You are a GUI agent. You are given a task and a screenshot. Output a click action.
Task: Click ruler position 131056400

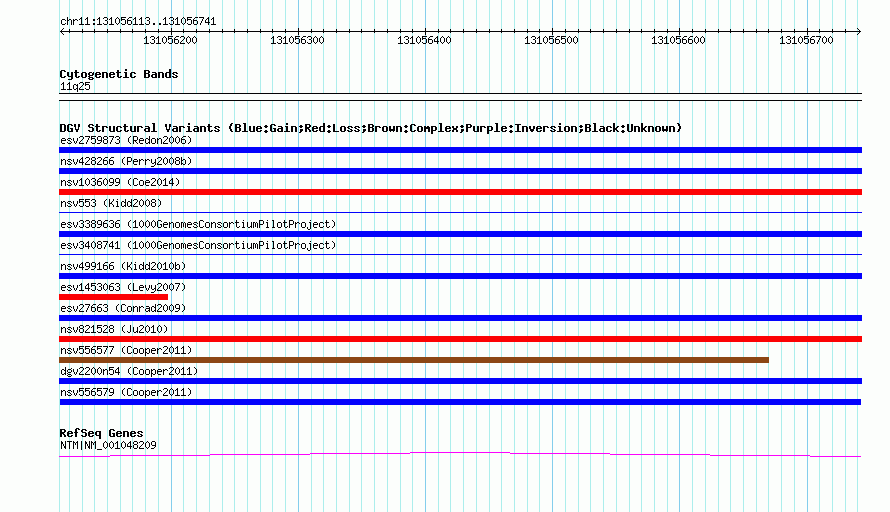tap(425, 40)
